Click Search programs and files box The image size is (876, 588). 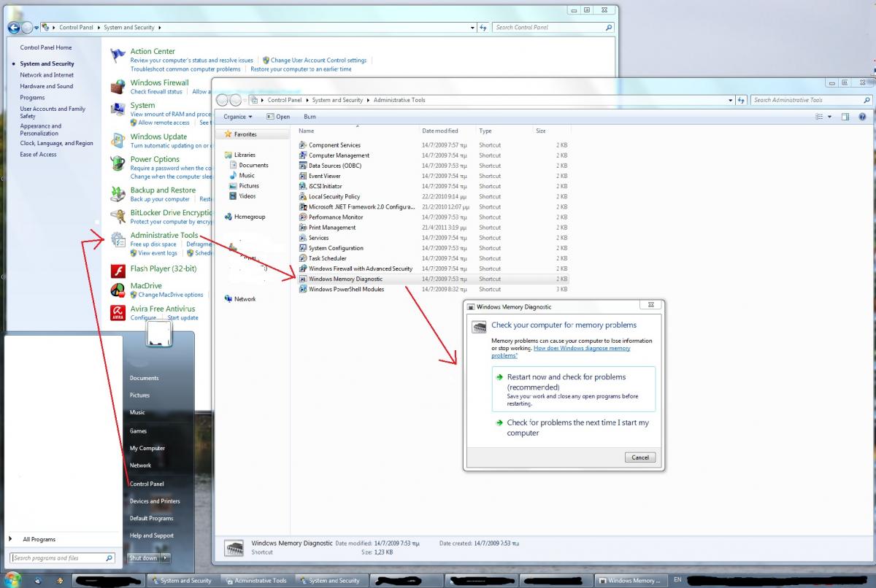click(63, 558)
